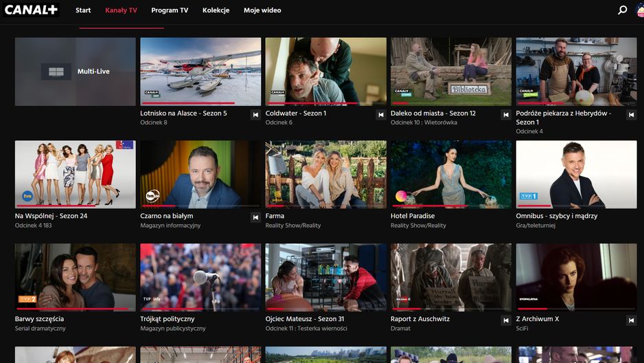This screenshot has height=363, width=644.
Task: Select the Kanały TV tab
Action: click(x=121, y=10)
